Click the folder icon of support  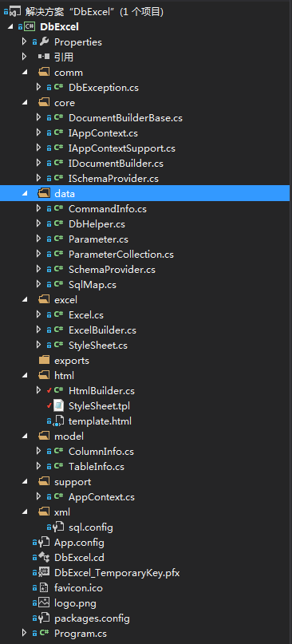[x=44, y=481]
